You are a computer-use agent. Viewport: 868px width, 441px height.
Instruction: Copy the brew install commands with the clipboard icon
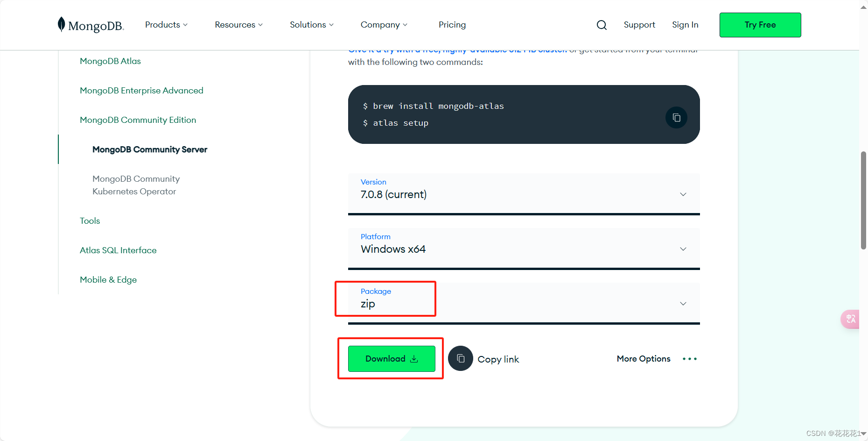(676, 118)
